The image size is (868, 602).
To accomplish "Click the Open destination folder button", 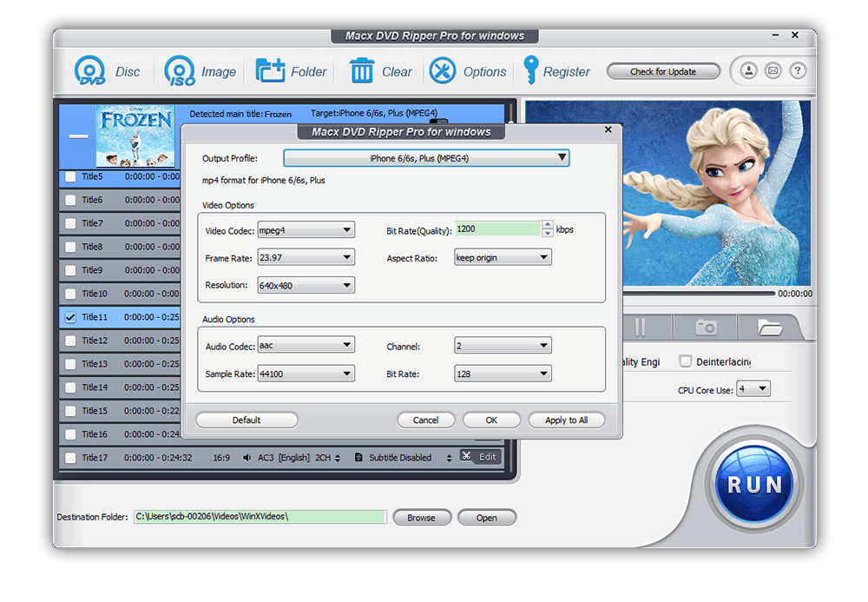I will (x=487, y=517).
